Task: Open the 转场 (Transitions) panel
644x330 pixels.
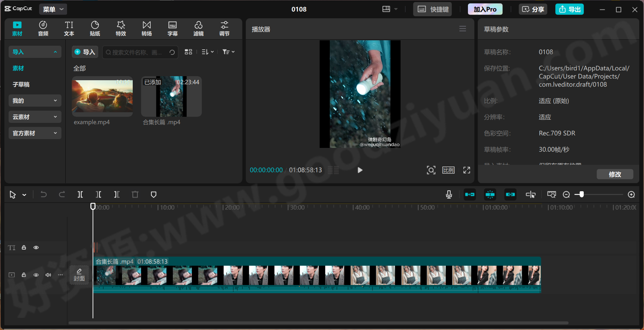Action: [x=146, y=28]
